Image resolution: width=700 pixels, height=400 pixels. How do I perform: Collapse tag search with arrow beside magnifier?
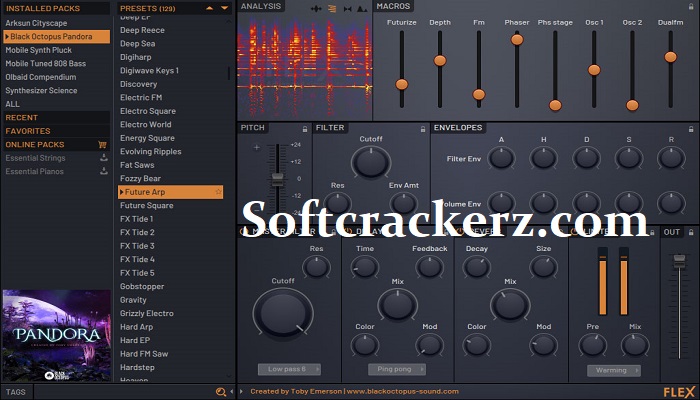(232, 392)
